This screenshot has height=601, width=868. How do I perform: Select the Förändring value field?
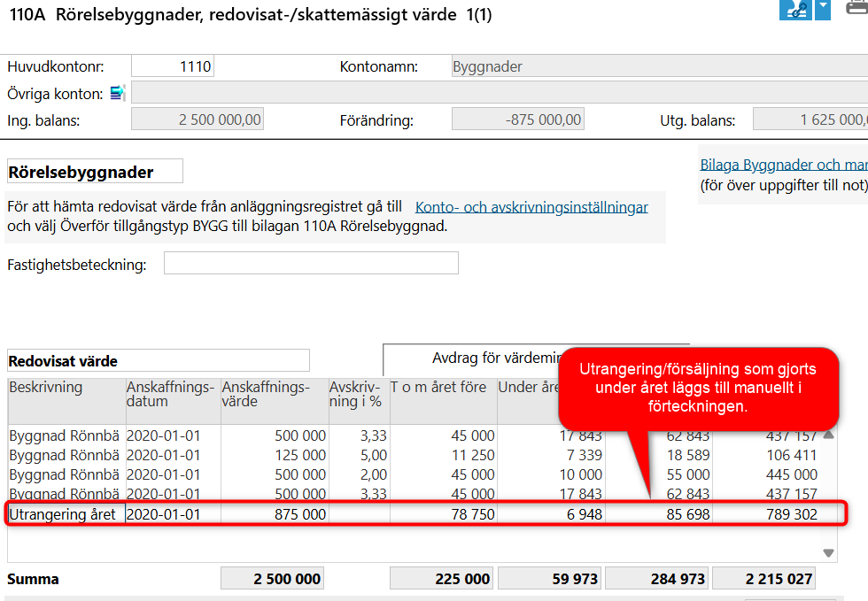[518, 119]
